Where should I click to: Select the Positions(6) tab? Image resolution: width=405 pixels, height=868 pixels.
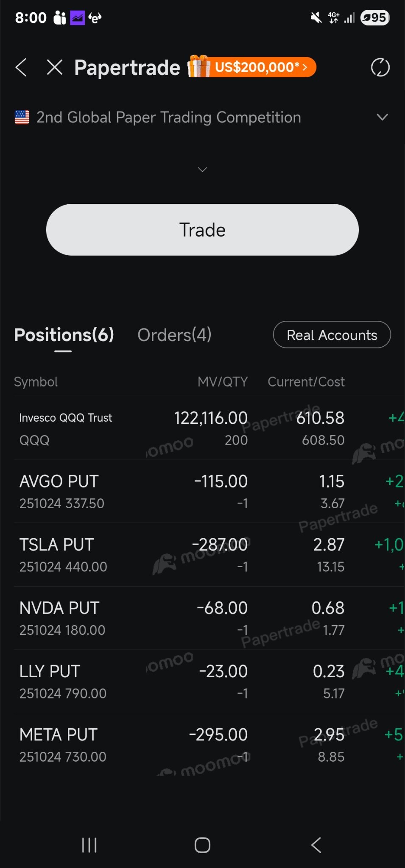click(64, 335)
